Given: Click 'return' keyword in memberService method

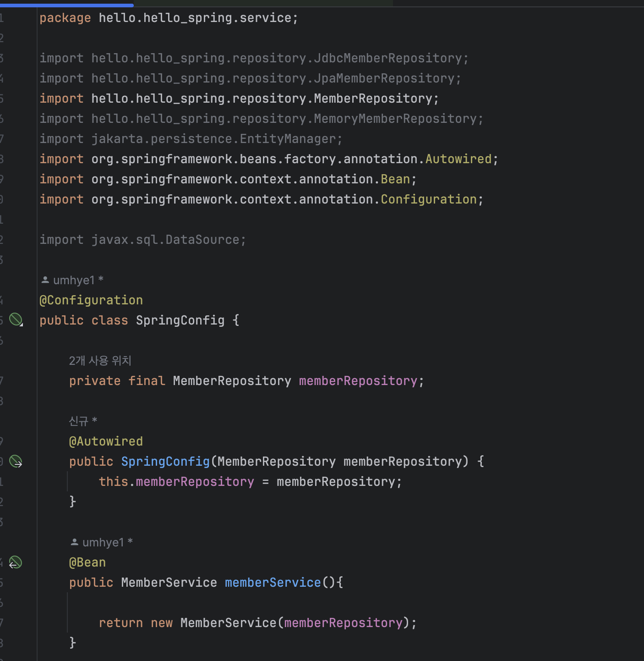Looking at the screenshot, I should 121,623.
